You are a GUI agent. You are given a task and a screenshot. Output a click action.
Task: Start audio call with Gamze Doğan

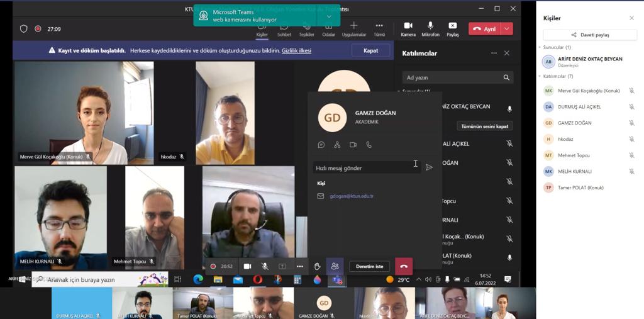[369, 145]
